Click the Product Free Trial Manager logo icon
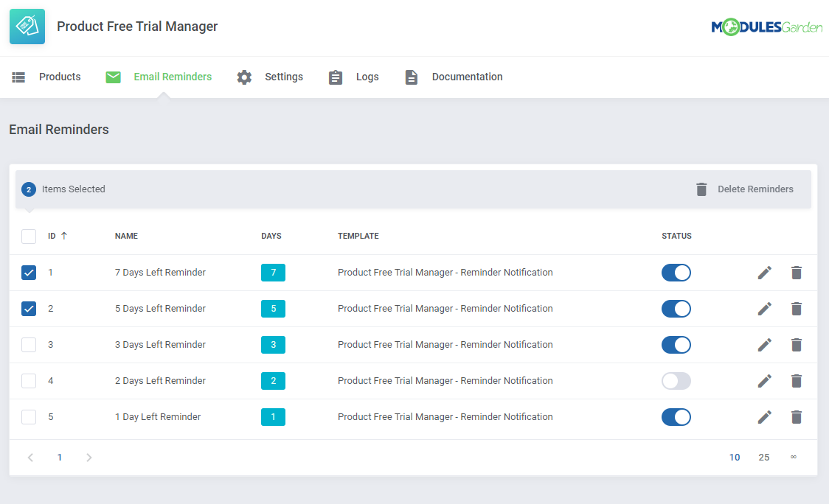This screenshot has height=504, width=829. pos(27,27)
